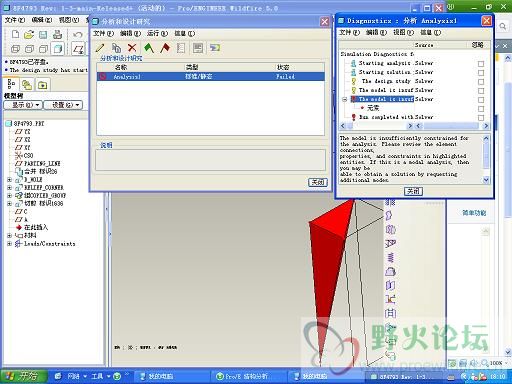Click the pencil edit icon in the analysis dialog
512x384 pixels.
click(x=100, y=48)
